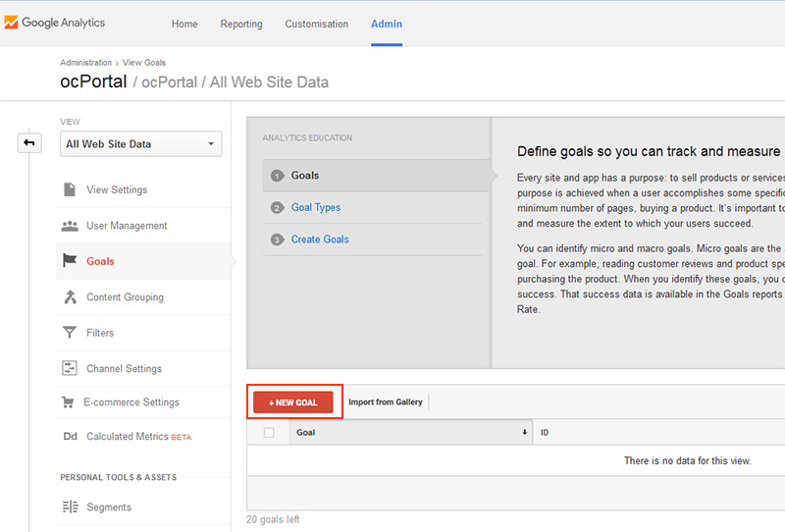Click the + NEW GOAL button
Viewport: 785px width, 532px height.
(x=292, y=402)
